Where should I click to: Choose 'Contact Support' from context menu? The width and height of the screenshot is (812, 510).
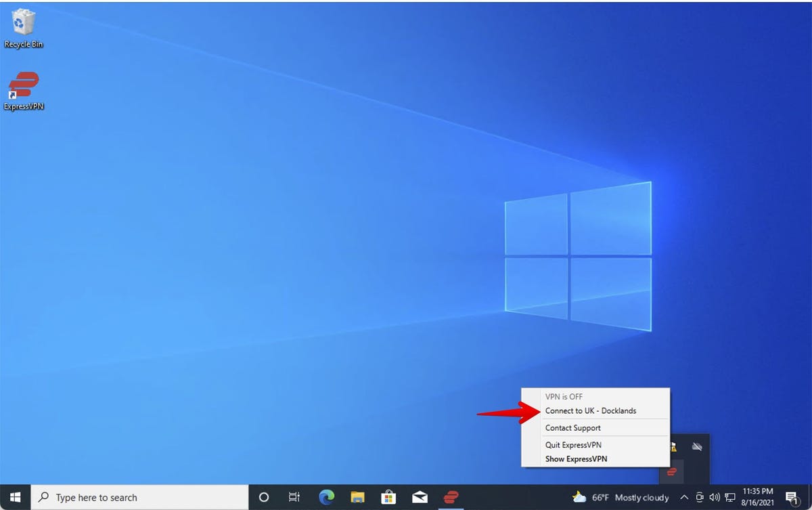click(x=573, y=428)
